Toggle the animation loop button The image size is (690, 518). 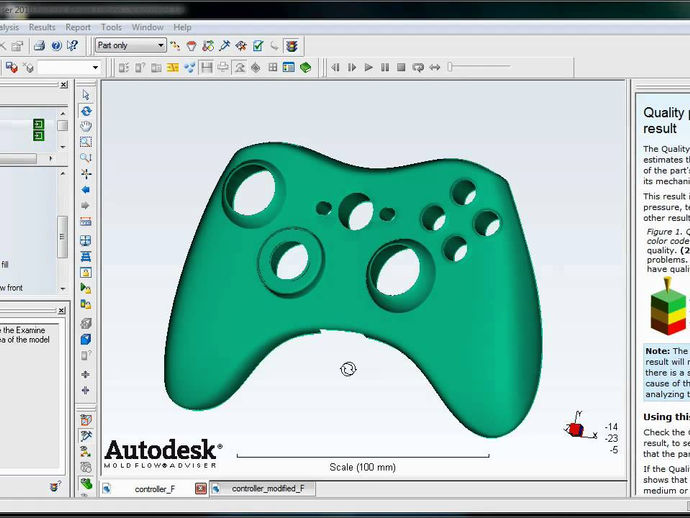pos(418,67)
